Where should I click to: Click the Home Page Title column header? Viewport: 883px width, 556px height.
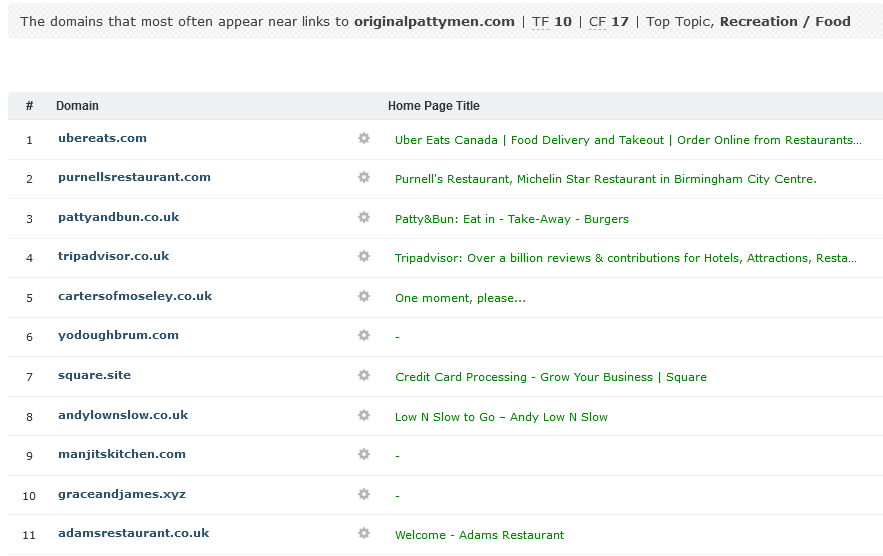click(x=433, y=106)
